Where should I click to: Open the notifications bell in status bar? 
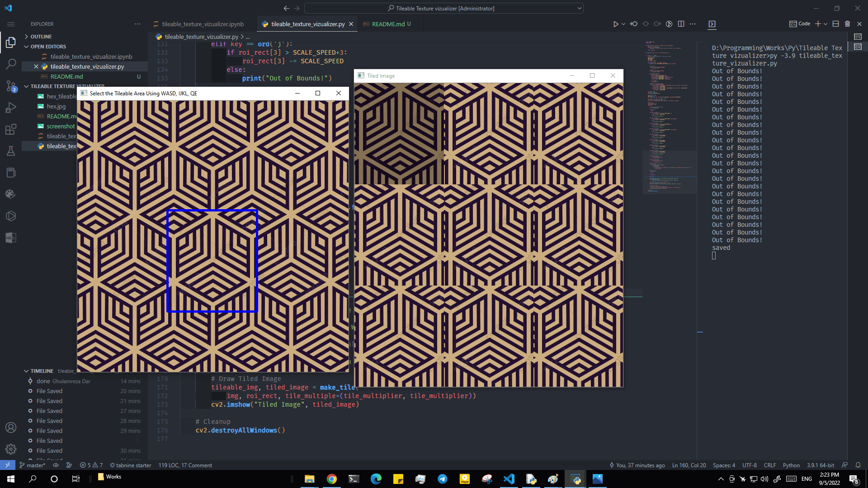(858, 465)
